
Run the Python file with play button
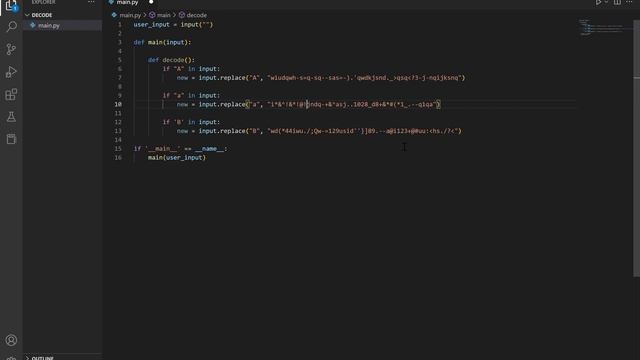click(x=598, y=2)
